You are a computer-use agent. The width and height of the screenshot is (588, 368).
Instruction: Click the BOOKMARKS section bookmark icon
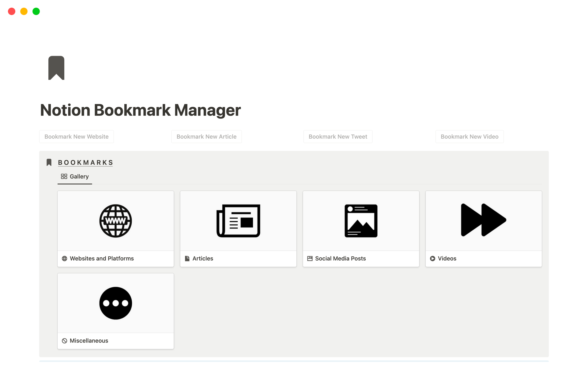49,162
